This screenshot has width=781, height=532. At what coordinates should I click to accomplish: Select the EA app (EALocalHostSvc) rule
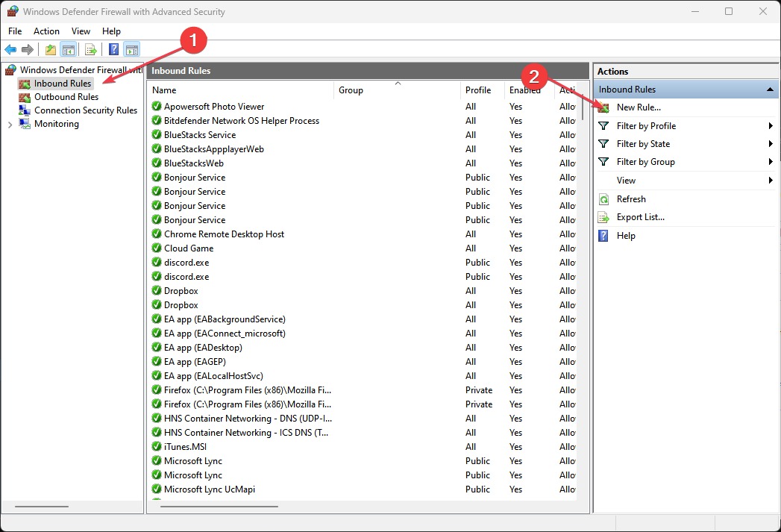click(x=363, y=375)
